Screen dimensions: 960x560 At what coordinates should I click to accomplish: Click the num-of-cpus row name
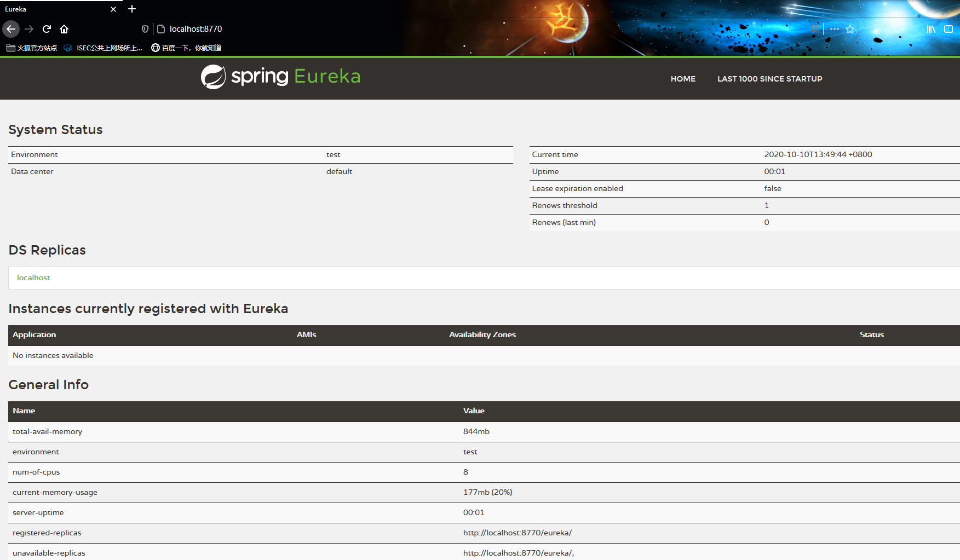(x=36, y=472)
